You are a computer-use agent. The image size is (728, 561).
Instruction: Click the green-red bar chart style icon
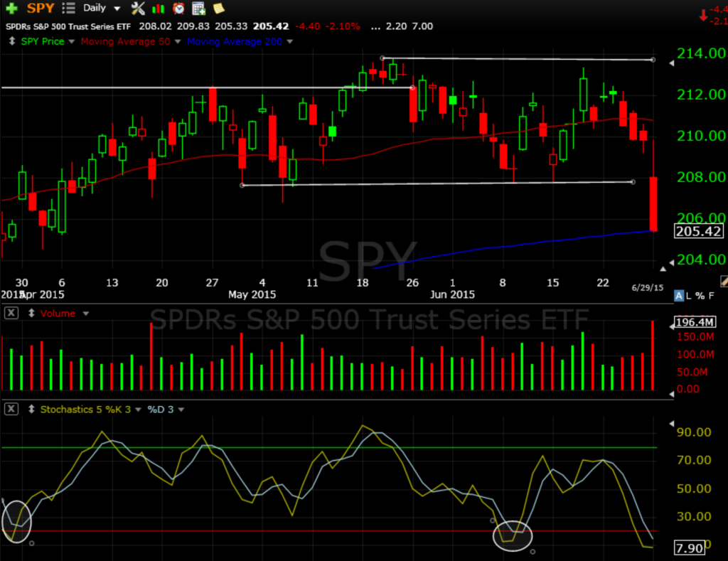pos(159,9)
